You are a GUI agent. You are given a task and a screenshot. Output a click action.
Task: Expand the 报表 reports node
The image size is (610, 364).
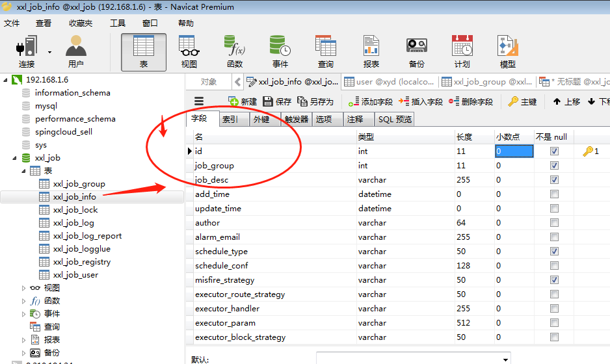tap(23, 340)
